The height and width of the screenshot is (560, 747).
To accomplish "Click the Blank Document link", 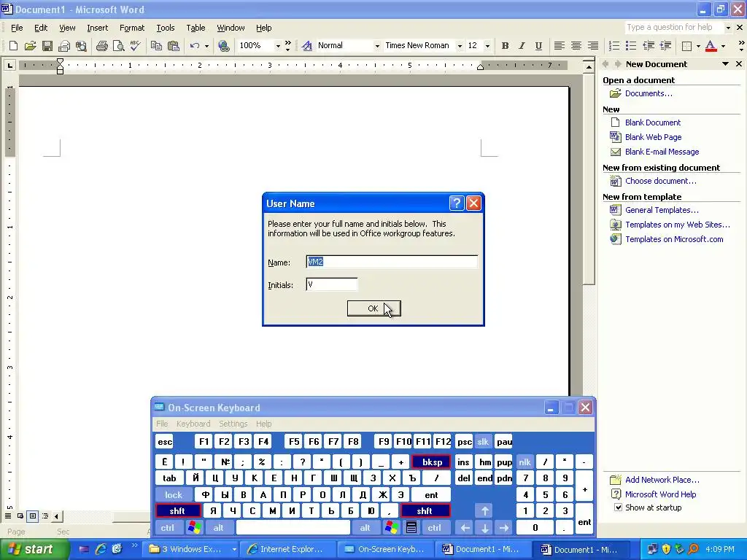I will pyautogui.click(x=653, y=122).
